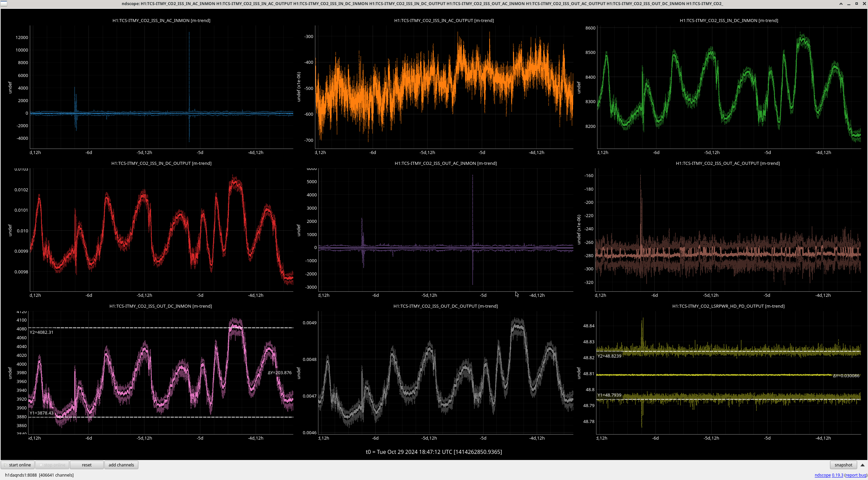Screen dimensions: 868x480
Task: Open the report bug link
Action: pos(856,475)
